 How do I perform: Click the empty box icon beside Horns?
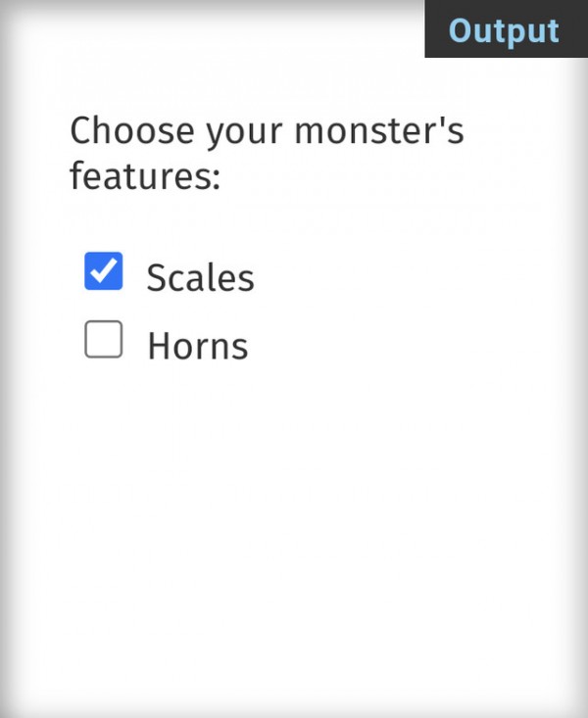pyautogui.click(x=104, y=340)
